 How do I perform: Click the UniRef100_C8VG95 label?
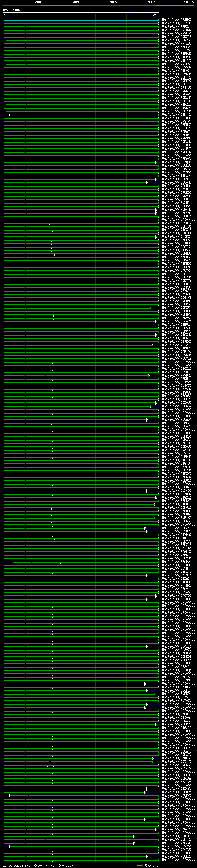pos(177,355)
